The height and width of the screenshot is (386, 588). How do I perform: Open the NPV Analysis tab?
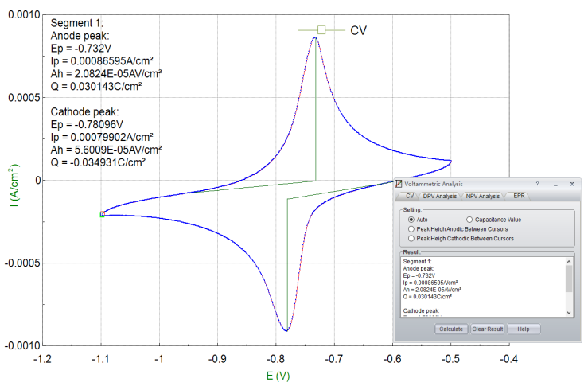(x=482, y=196)
